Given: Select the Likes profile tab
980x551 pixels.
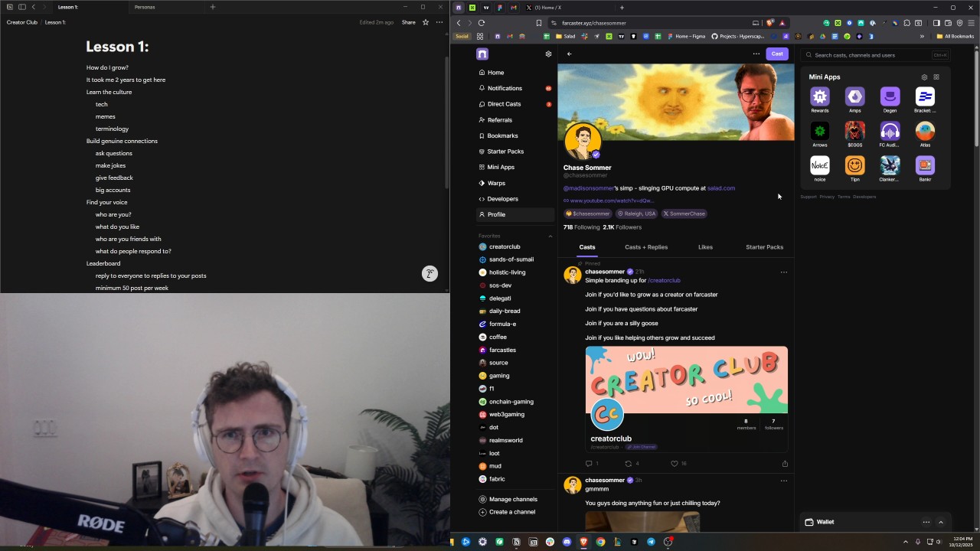Looking at the screenshot, I should pyautogui.click(x=705, y=247).
